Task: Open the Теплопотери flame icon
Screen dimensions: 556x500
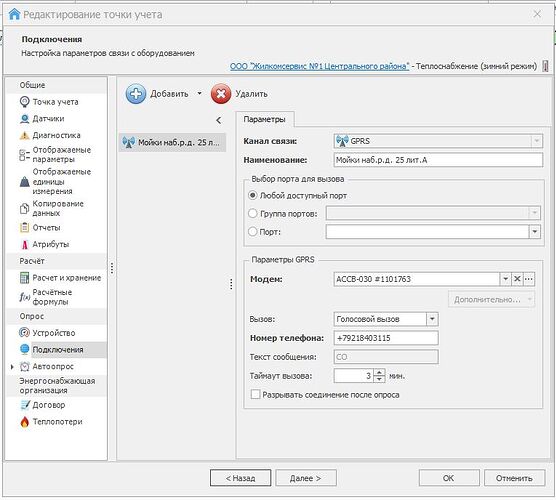Action: pyautogui.click(x=24, y=421)
